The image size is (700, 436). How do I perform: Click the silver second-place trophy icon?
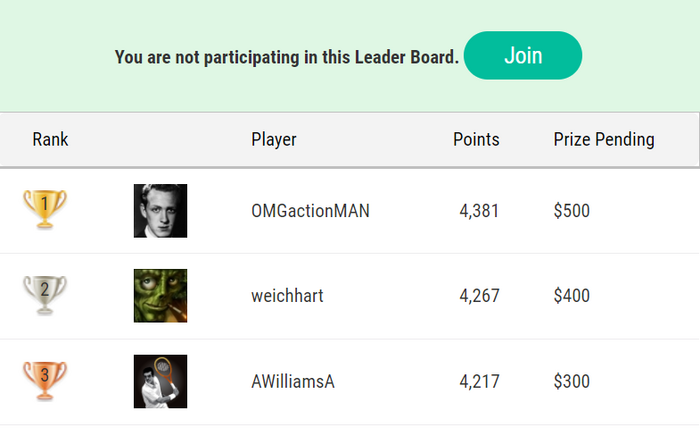tap(45, 295)
